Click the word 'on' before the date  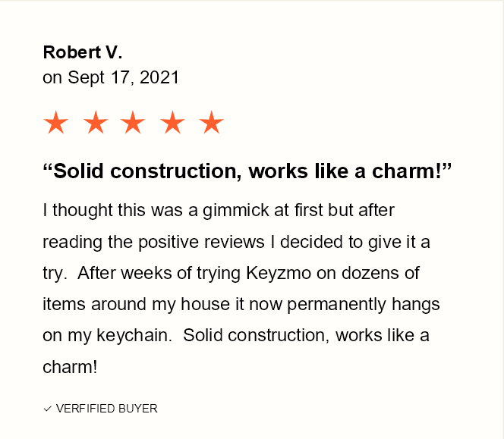coord(52,78)
